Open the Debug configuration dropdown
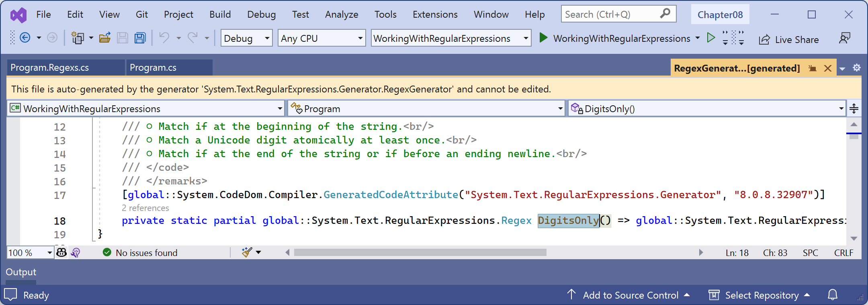 coord(247,38)
